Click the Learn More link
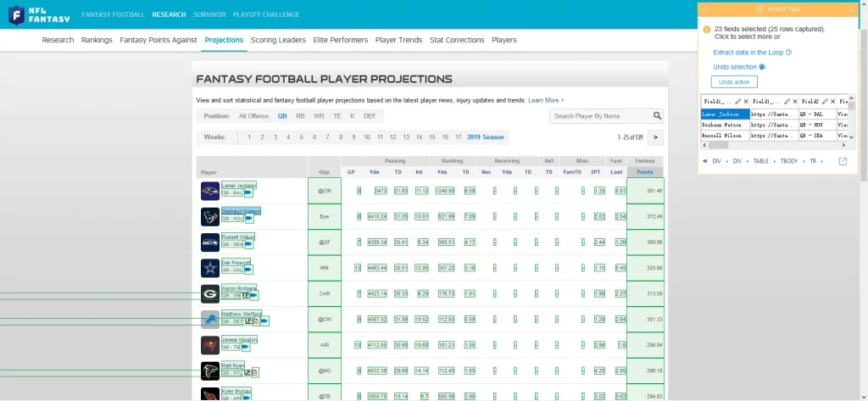868x401 pixels. (546, 100)
